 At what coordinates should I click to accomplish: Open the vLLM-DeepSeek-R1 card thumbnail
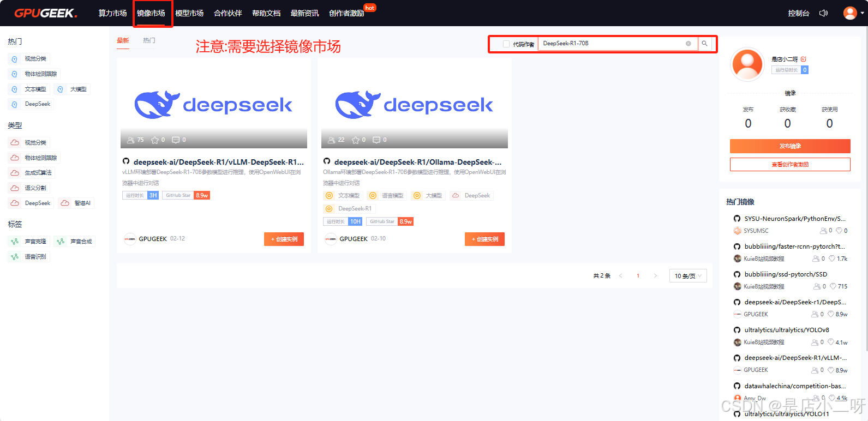point(214,104)
